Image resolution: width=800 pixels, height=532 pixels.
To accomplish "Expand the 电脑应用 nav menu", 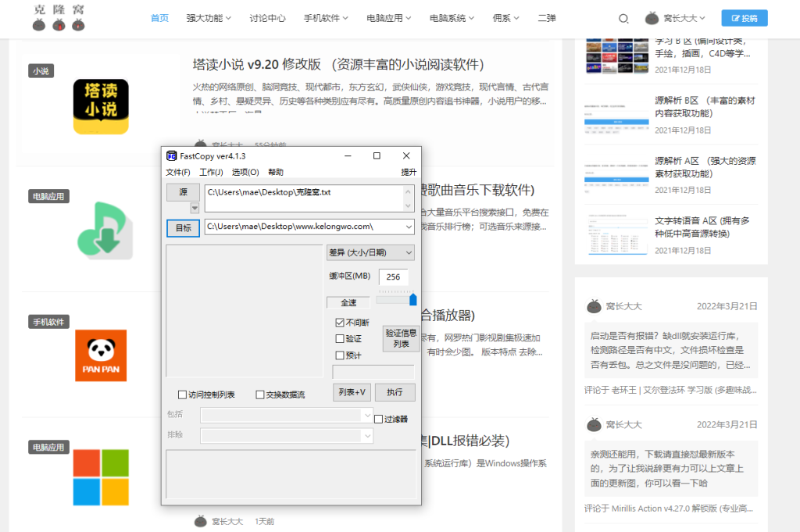I will coord(388,19).
